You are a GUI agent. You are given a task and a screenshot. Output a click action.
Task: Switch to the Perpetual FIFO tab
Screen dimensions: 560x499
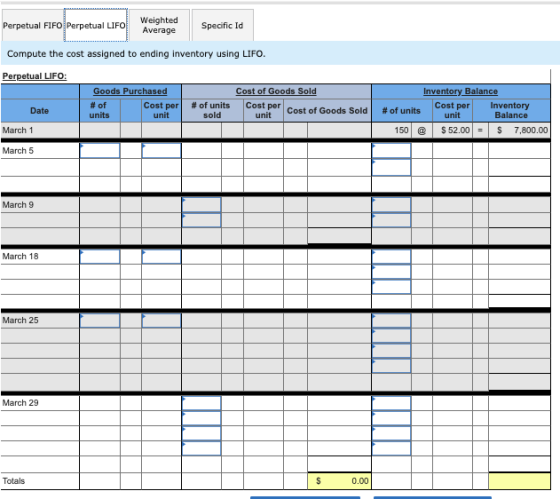tap(32, 25)
